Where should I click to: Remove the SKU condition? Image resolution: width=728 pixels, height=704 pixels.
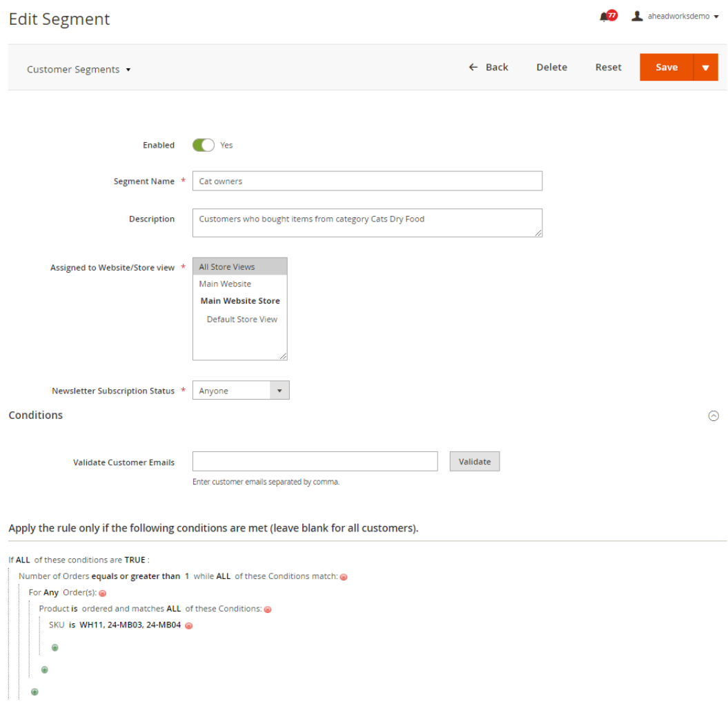coord(188,625)
